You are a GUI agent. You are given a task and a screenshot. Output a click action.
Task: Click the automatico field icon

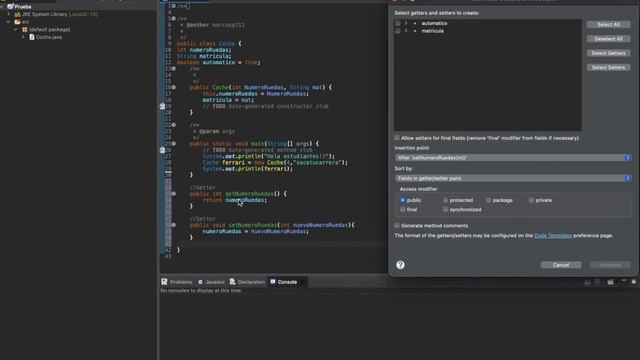415,23
